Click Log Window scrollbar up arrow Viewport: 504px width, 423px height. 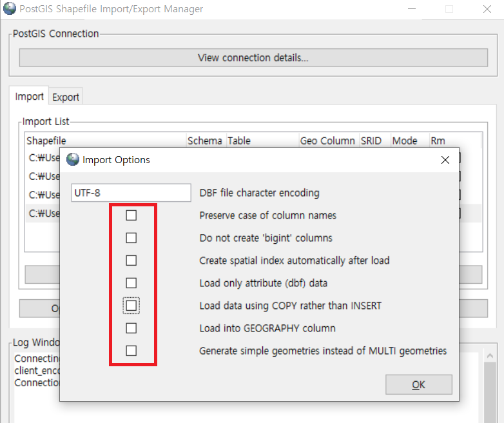[x=490, y=356]
